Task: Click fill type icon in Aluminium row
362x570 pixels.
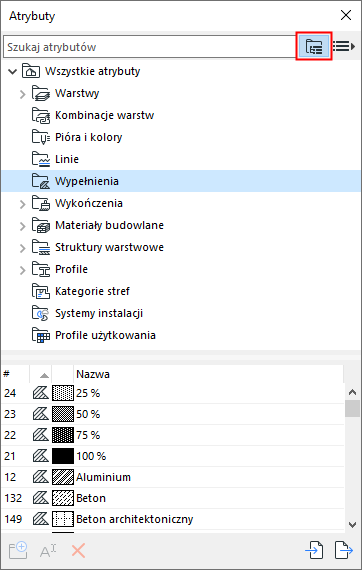Action: tap(41, 477)
